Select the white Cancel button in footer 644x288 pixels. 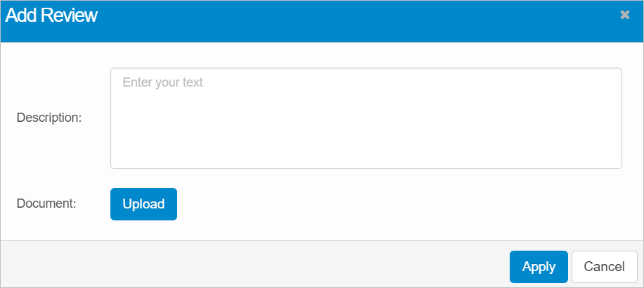(604, 267)
